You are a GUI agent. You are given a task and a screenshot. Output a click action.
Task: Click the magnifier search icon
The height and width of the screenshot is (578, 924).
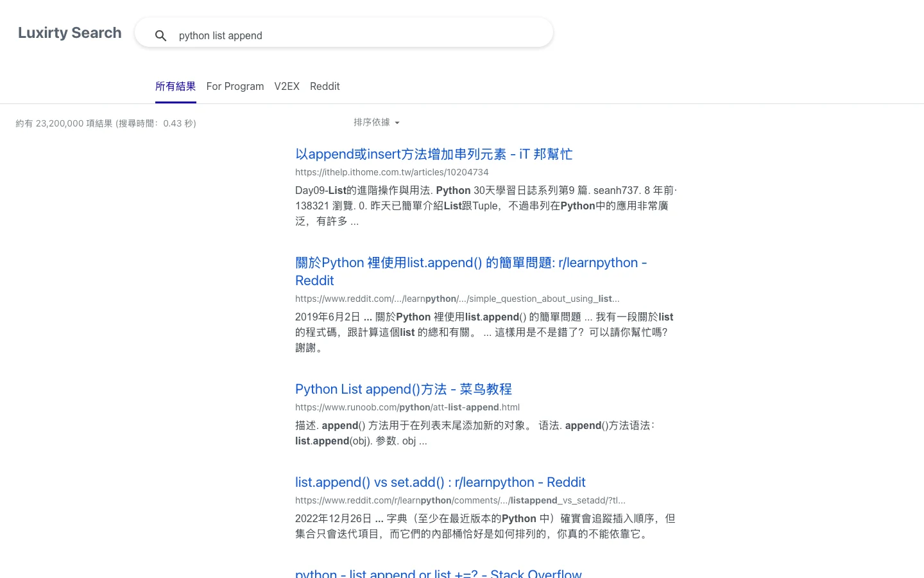160,36
